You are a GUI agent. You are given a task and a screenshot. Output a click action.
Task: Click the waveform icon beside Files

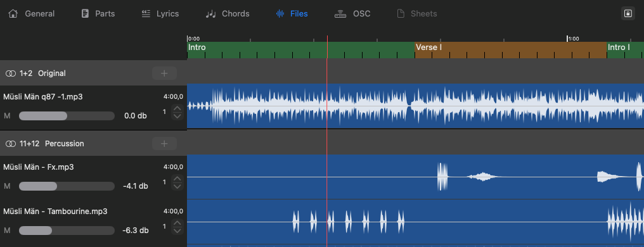tap(280, 13)
